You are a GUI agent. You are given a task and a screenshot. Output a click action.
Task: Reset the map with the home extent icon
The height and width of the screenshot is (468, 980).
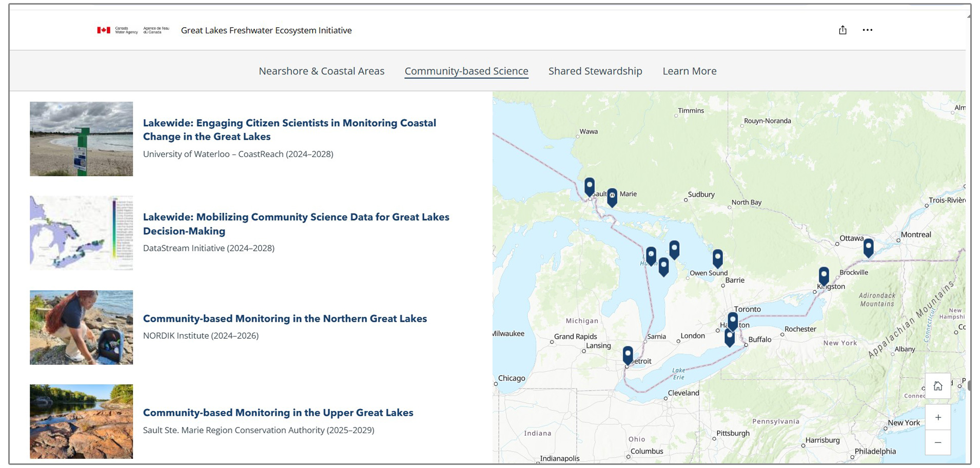pos(938,386)
